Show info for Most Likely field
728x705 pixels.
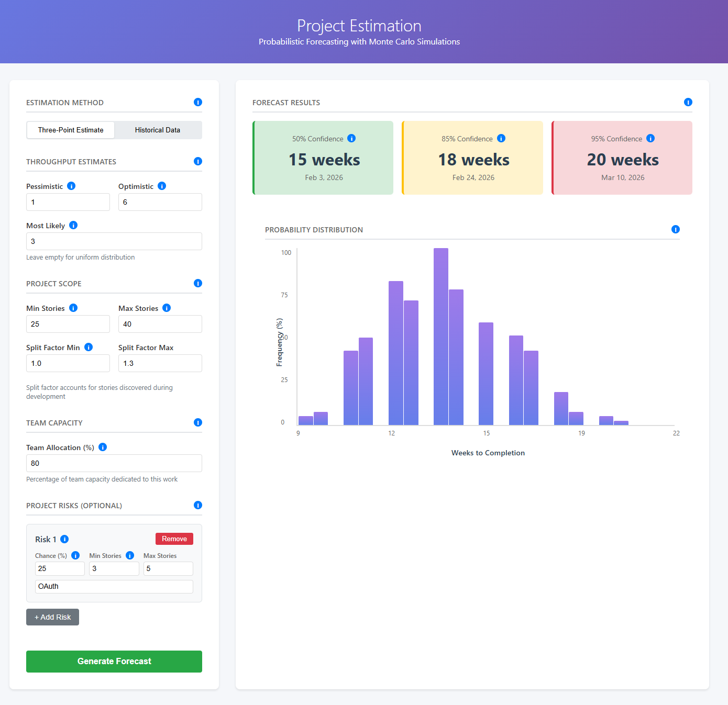[x=73, y=225]
